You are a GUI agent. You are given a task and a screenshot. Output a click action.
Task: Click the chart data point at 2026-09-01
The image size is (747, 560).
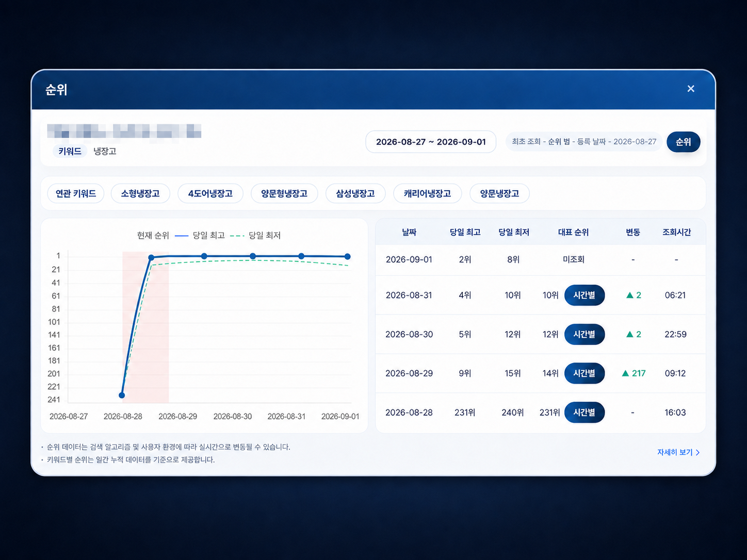348,256
